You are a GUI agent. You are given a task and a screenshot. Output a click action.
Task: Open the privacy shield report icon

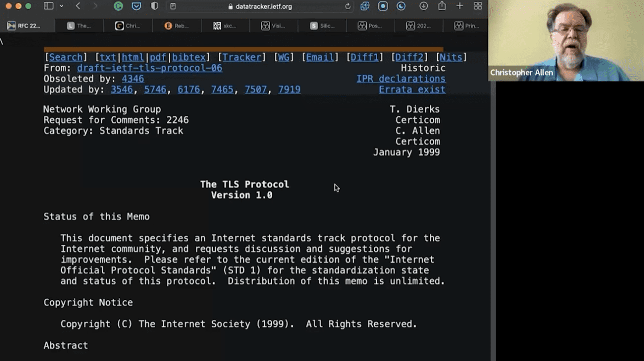(x=154, y=6)
